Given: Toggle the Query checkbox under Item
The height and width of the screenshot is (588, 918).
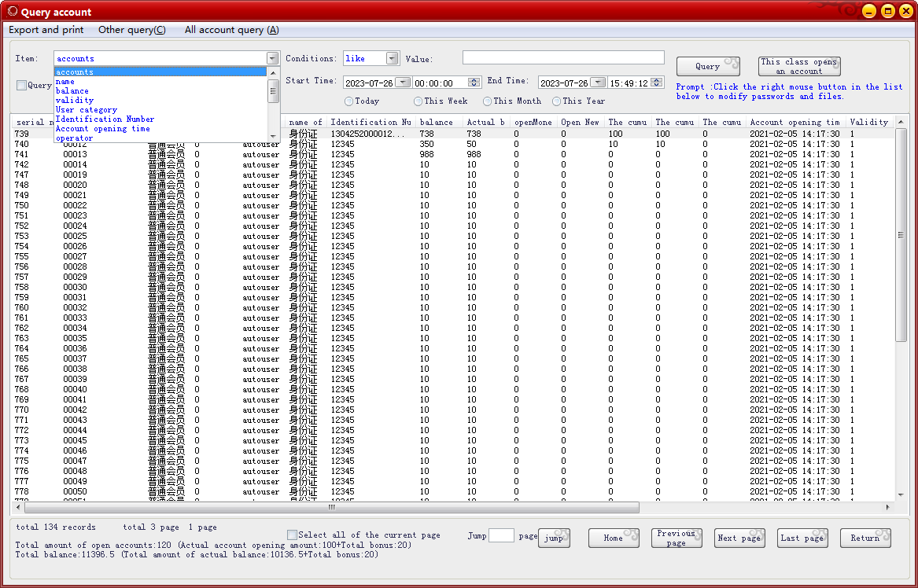Looking at the screenshot, I should pyautogui.click(x=22, y=86).
